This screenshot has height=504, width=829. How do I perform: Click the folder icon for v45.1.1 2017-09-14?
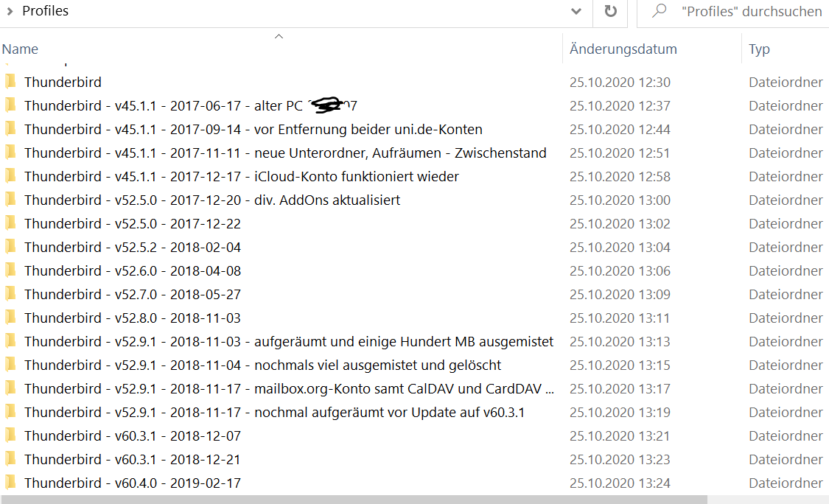tap(10, 129)
